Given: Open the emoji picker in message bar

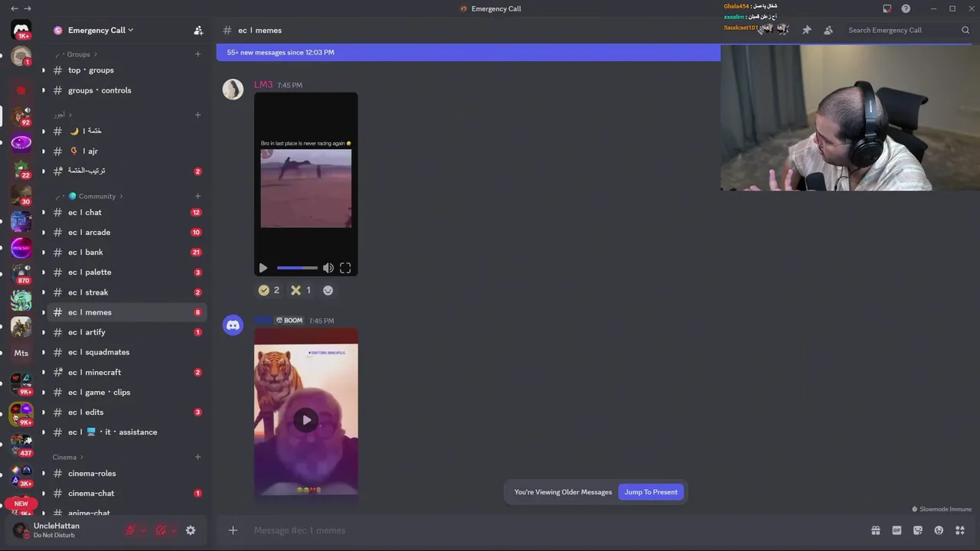Looking at the screenshot, I should click(939, 530).
